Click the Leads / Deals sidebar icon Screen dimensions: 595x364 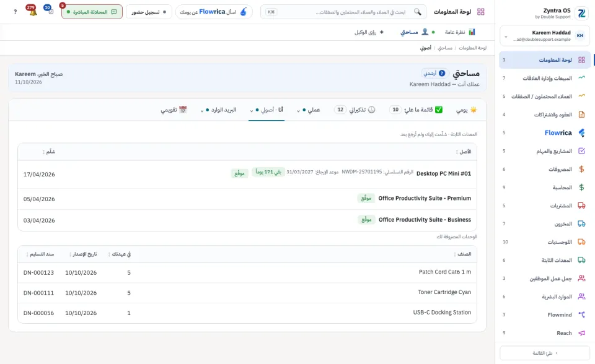[x=581, y=96]
